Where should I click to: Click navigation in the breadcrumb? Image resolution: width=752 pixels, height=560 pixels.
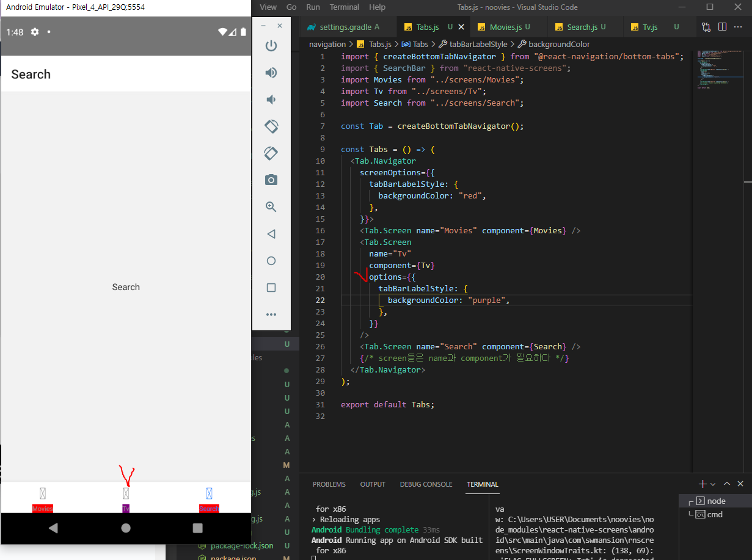click(x=327, y=44)
